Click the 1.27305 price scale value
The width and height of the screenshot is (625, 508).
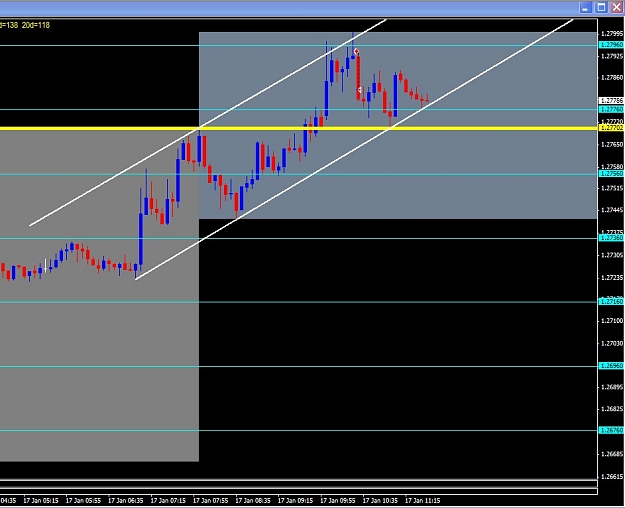click(x=612, y=255)
